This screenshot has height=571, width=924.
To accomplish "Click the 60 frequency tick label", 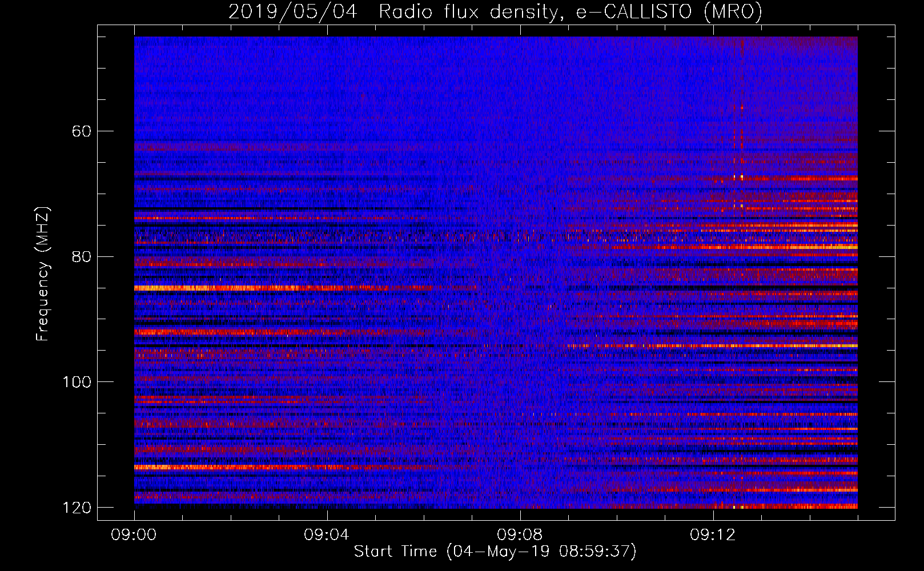I will (81, 131).
